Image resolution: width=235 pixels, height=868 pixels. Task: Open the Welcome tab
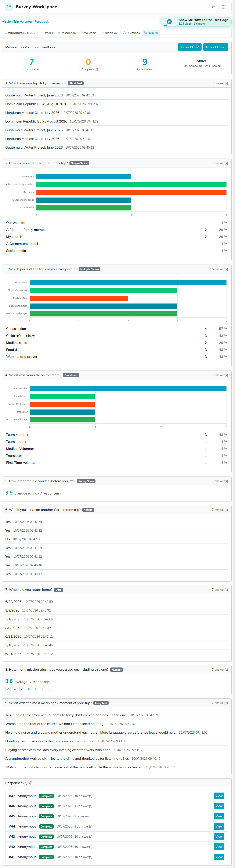click(x=88, y=33)
